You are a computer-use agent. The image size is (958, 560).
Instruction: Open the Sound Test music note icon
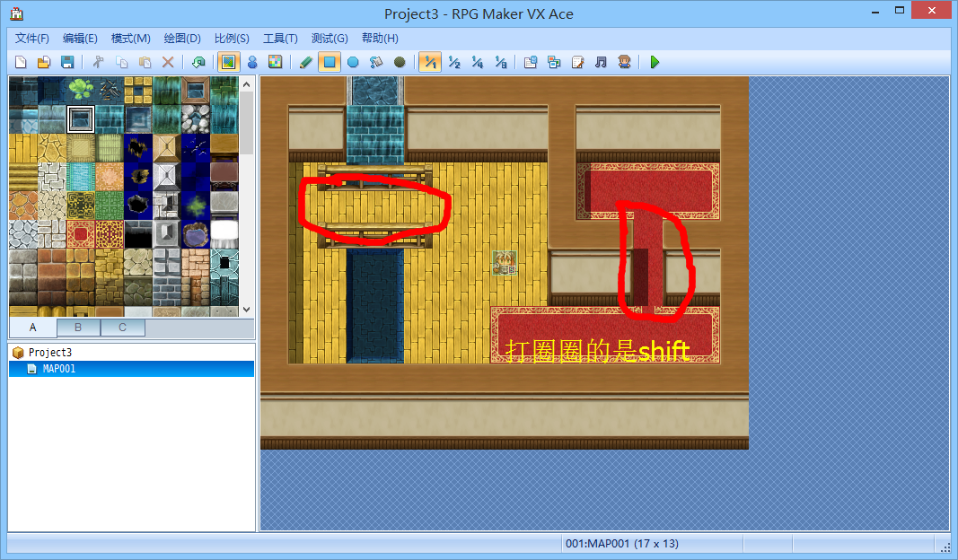click(x=601, y=62)
